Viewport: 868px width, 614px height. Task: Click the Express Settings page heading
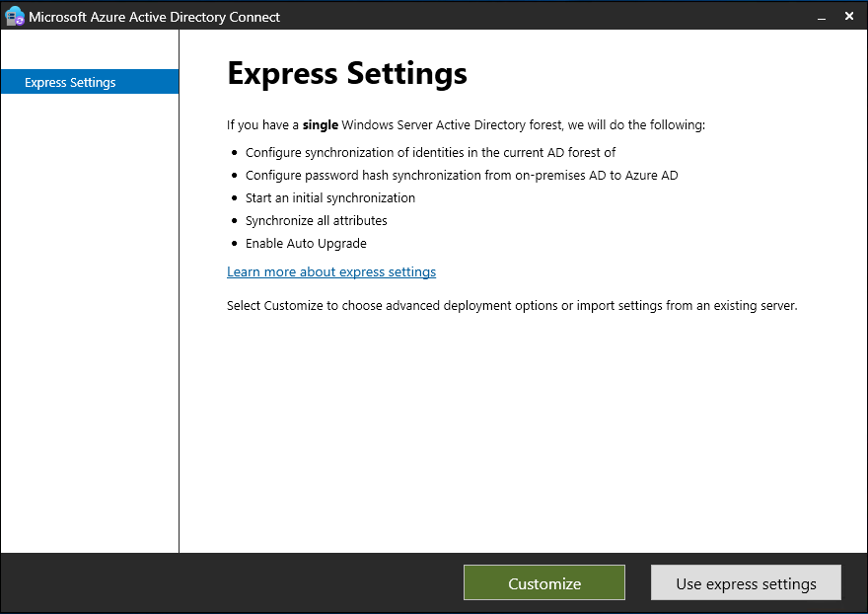click(347, 73)
